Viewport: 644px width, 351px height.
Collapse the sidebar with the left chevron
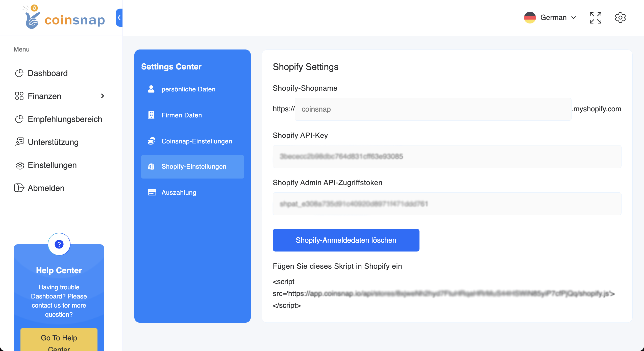pyautogui.click(x=119, y=18)
